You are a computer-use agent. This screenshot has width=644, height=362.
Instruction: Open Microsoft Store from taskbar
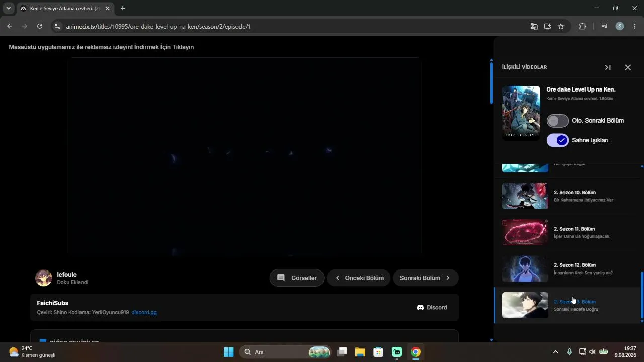tap(378, 352)
